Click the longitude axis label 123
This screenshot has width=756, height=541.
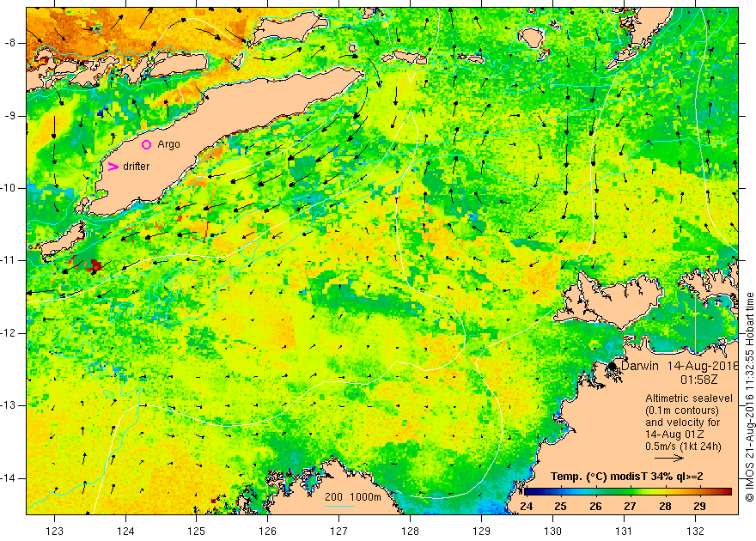54,531
